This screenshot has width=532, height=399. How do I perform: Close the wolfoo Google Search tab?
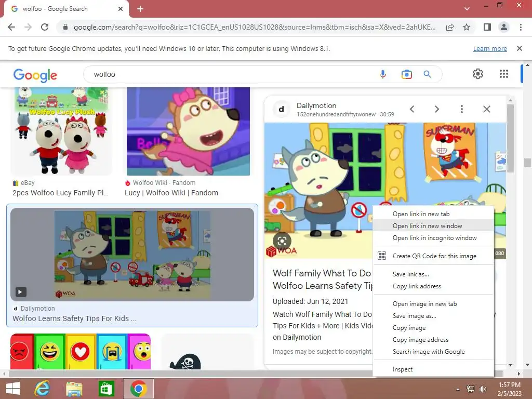coord(121,9)
